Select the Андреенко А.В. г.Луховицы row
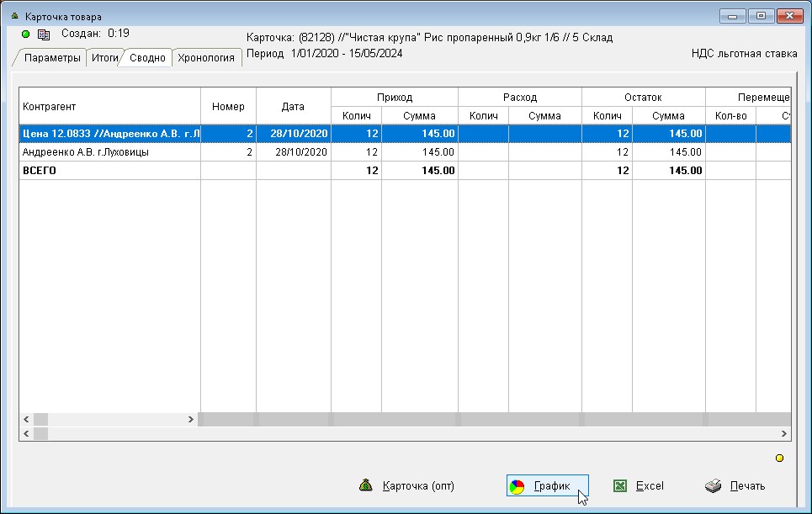The width and height of the screenshot is (812, 514). click(x=109, y=152)
